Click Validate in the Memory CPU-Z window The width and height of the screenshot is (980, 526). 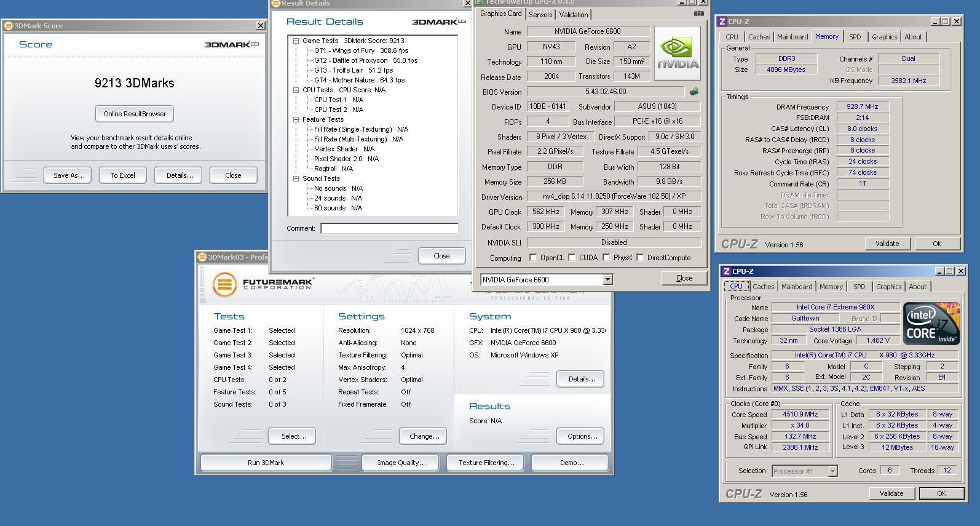pos(887,244)
